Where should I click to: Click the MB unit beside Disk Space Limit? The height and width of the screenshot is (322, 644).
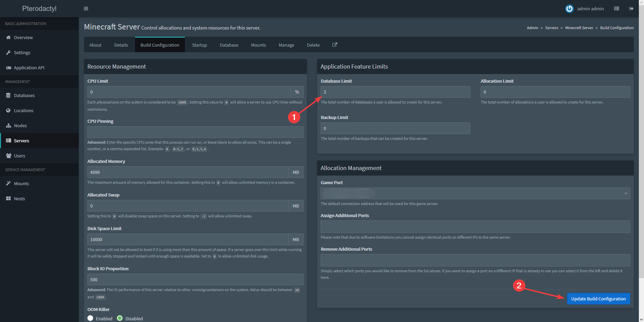point(296,239)
